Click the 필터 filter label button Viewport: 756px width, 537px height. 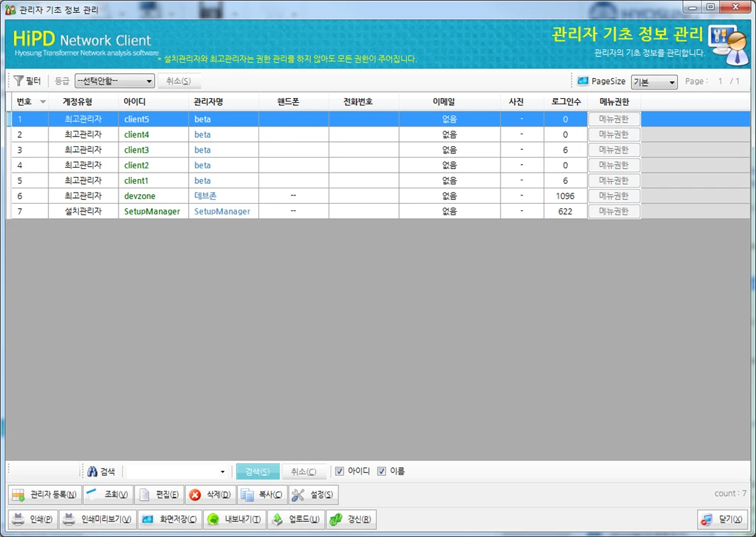point(28,80)
